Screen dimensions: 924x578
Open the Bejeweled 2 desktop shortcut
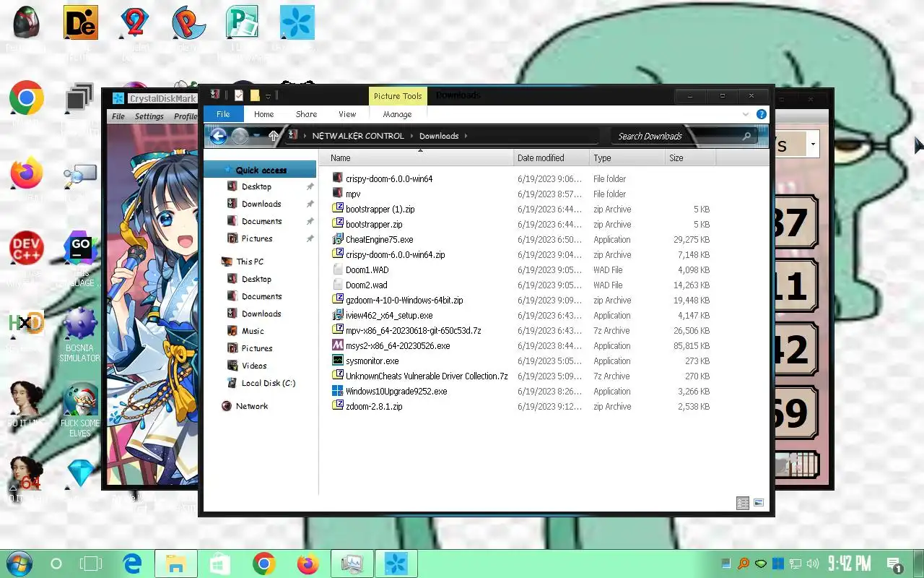(134, 22)
